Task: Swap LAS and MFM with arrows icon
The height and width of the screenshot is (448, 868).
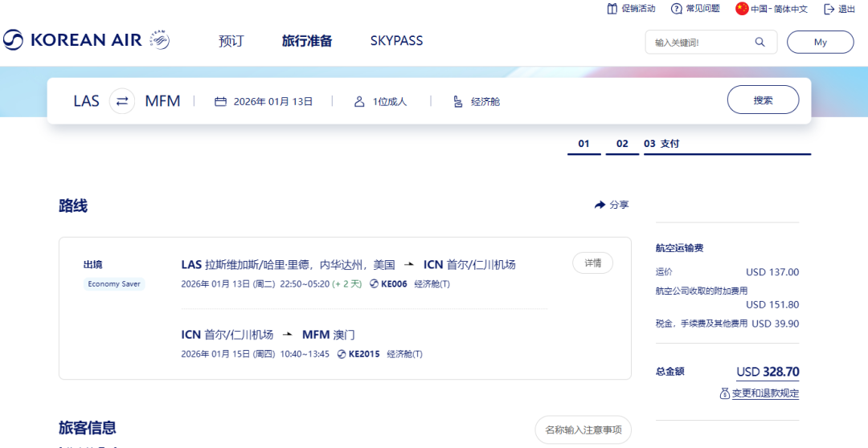Action: 122,101
